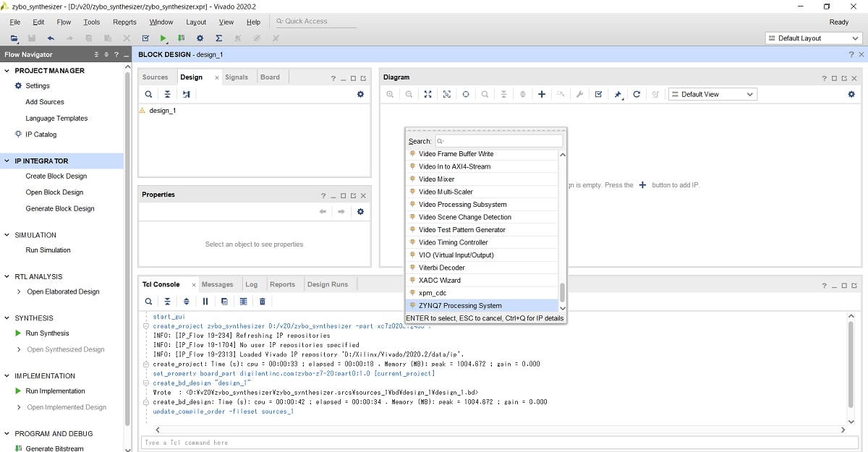This screenshot has height=452, width=868.
Task: Close the Design tab with its X
Action: pos(217,77)
